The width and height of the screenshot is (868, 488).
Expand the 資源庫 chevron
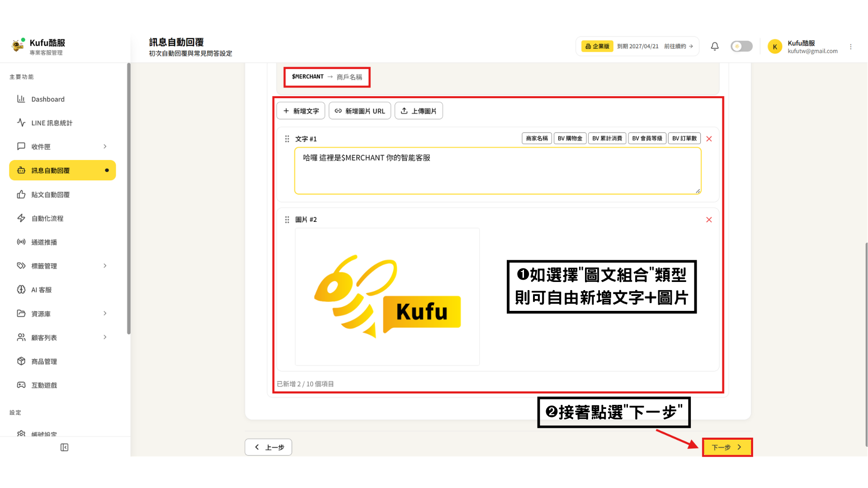click(x=105, y=313)
